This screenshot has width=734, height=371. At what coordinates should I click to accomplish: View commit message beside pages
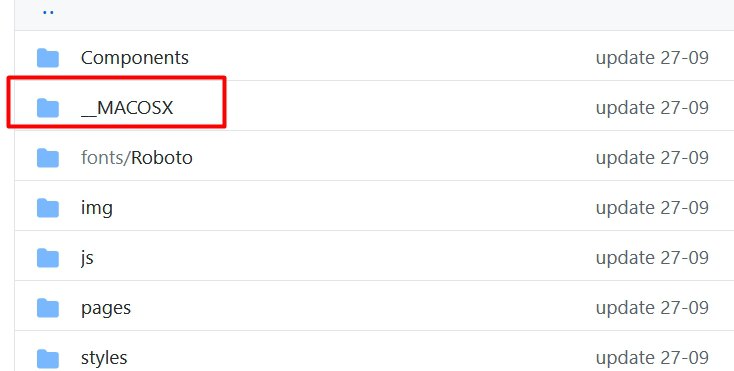[652, 308]
